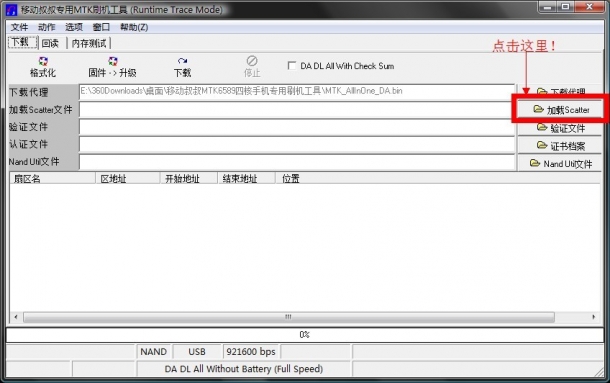Click the 证书档案 button
The width and height of the screenshot is (610, 383).
click(559, 146)
